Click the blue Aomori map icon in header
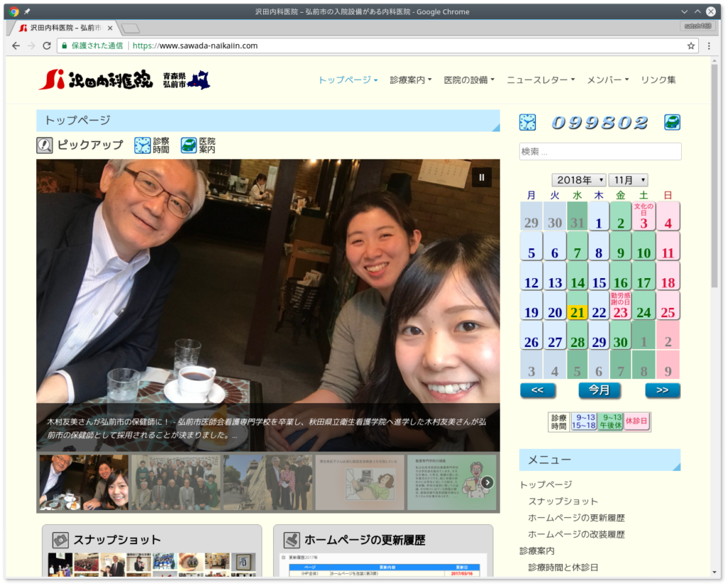Image resolution: width=728 pixels, height=586 pixels. pyautogui.click(x=199, y=80)
